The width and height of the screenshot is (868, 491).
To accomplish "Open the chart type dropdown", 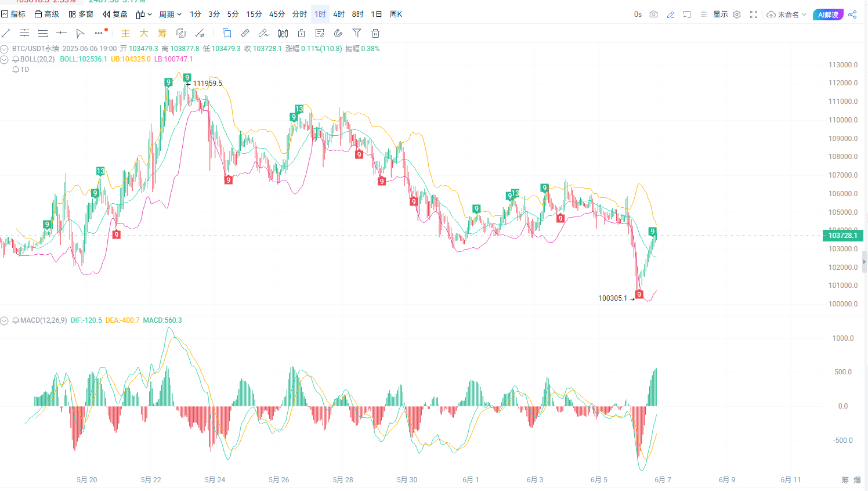I will (144, 14).
